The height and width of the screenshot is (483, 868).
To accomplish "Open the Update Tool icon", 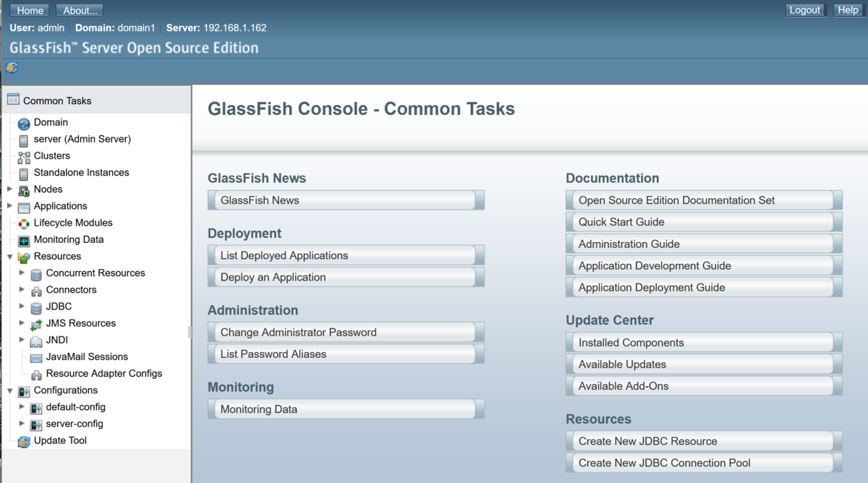I will click(x=23, y=440).
